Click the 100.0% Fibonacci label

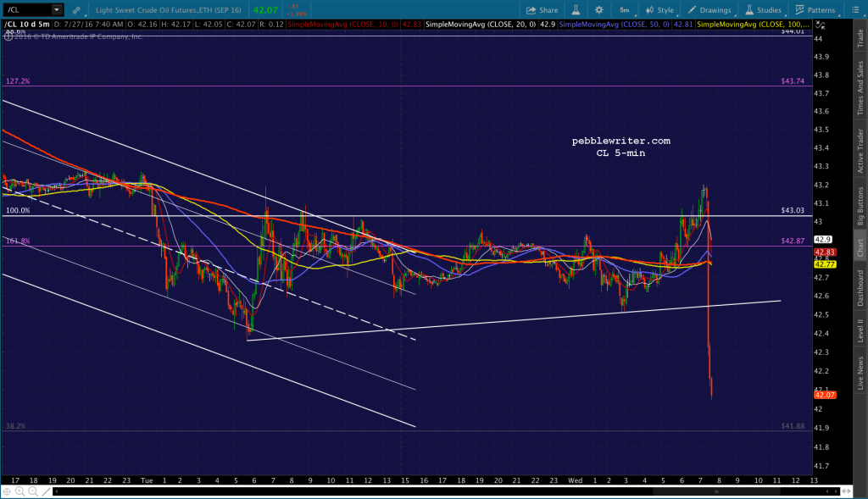18,210
